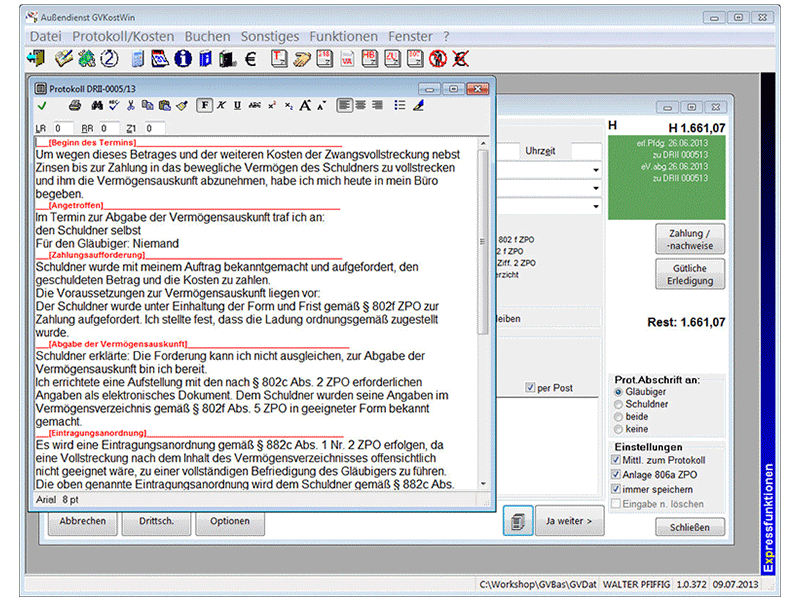Click the LR margin input field
This screenshot has height=600, width=800.
tap(64, 129)
